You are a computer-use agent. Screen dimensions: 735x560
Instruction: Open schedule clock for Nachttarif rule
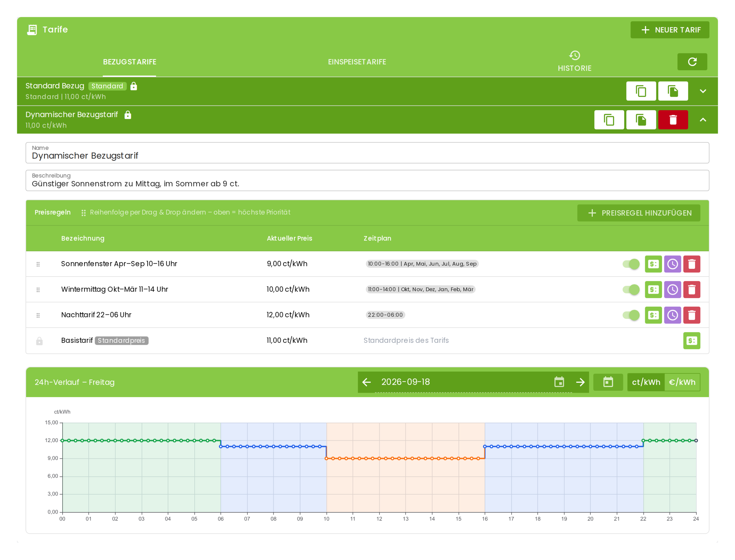click(x=672, y=315)
